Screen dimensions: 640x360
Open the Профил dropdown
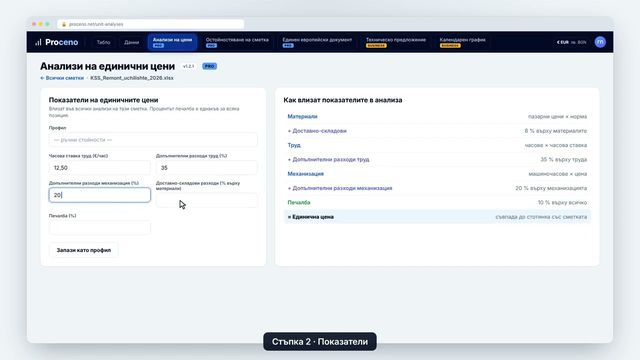coord(153,140)
